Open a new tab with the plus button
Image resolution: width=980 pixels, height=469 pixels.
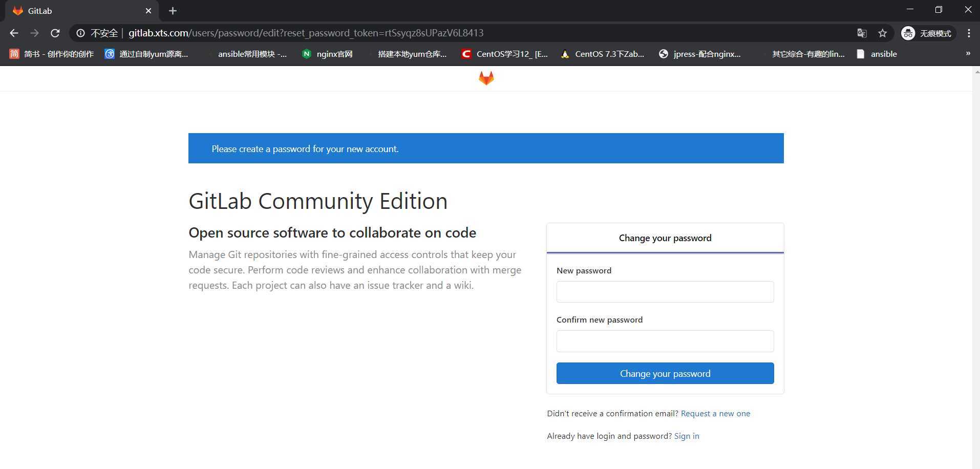[173, 11]
